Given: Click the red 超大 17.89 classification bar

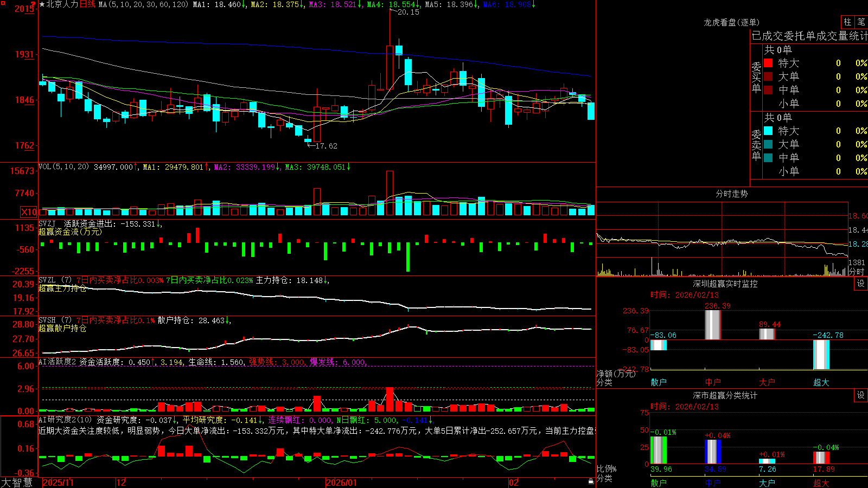Looking at the screenshot, I should 821,458.
